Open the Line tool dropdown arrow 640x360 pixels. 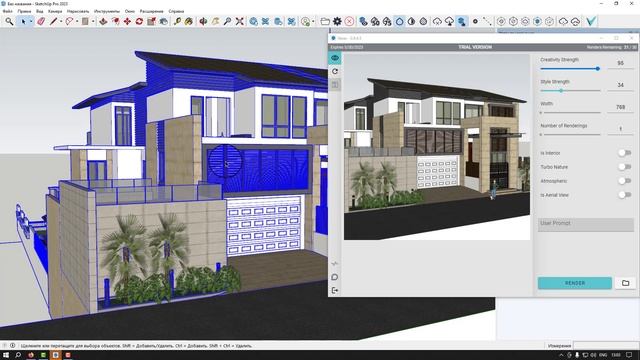pos(60,21)
